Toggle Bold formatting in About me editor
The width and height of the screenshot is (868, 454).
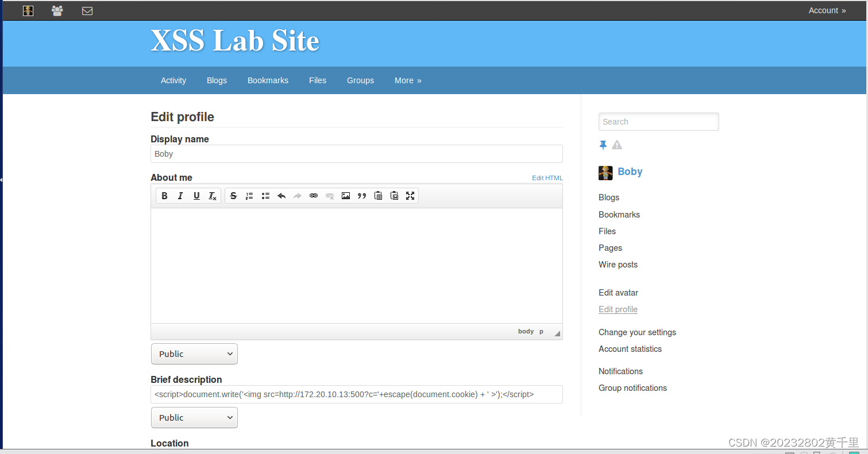click(164, 196)
